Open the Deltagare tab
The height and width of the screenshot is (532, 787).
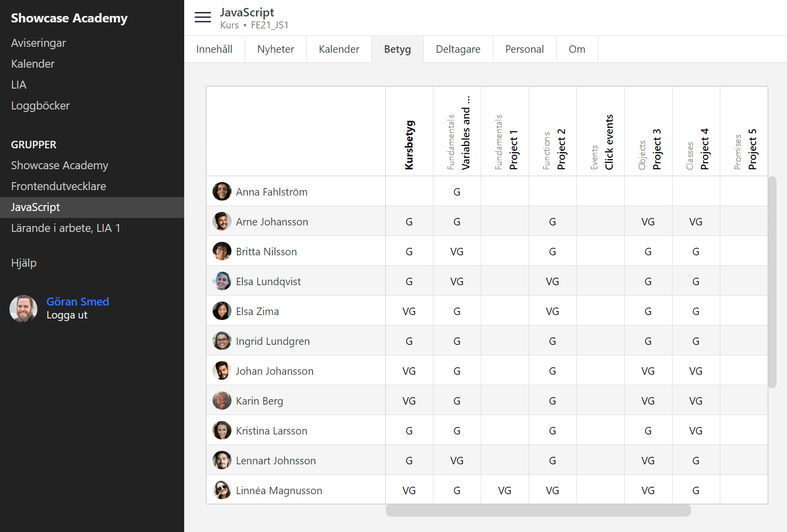point(457,49)
